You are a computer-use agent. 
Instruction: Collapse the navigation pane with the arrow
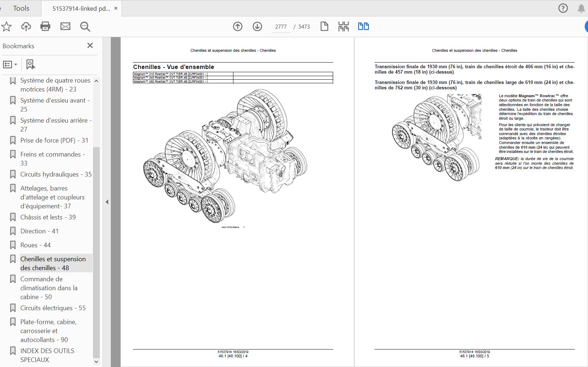107,202
